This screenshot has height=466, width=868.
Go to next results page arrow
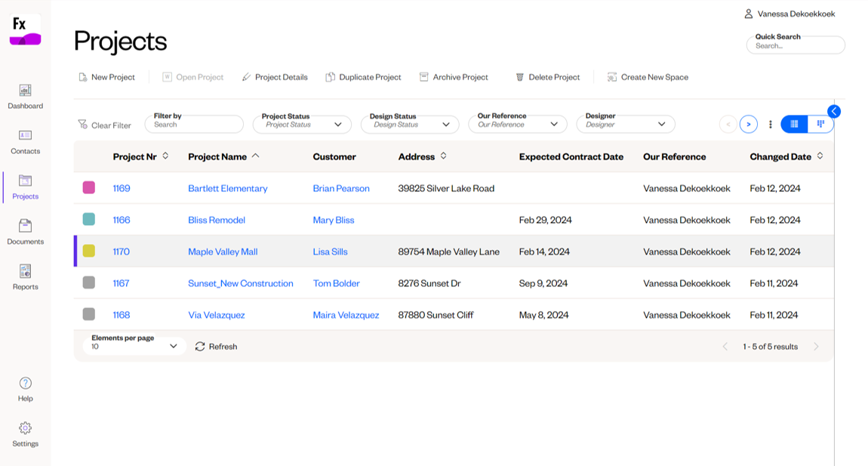click(816, 347)
